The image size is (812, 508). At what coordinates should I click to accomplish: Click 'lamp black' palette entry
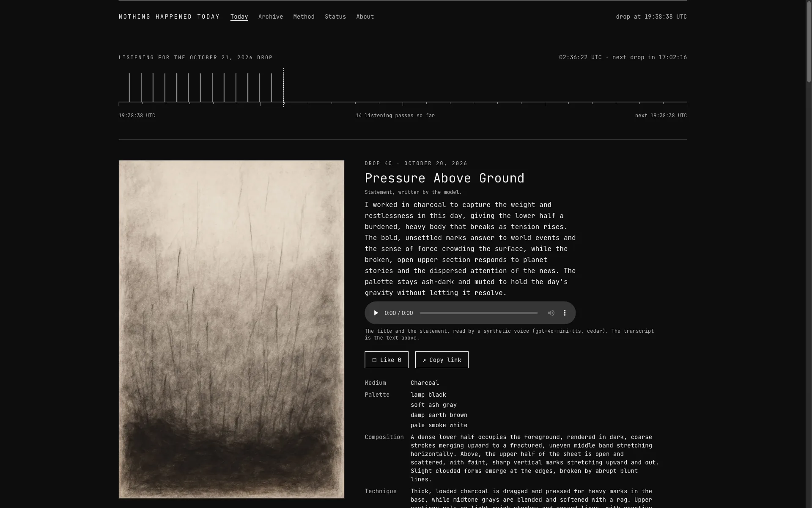coord(428,395)
